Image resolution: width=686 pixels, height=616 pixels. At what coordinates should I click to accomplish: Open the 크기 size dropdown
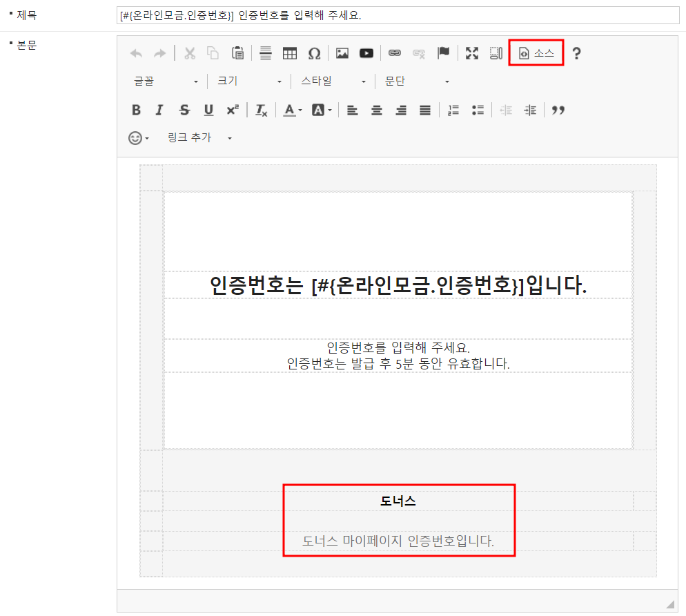[249, 81]
